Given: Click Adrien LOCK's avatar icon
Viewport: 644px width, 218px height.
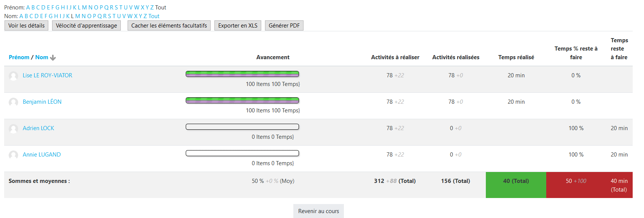Looking at the screenshot, I should tap(13, 129).
